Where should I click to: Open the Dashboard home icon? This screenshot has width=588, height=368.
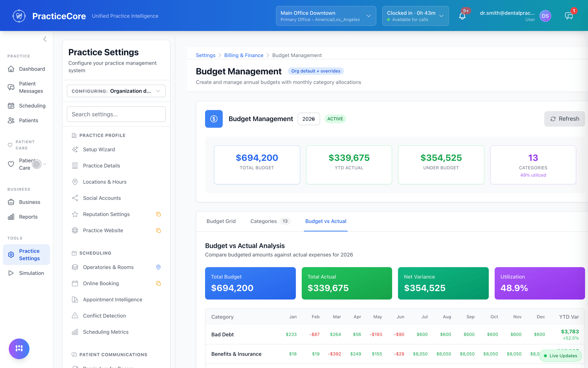[x=11, y=69]
